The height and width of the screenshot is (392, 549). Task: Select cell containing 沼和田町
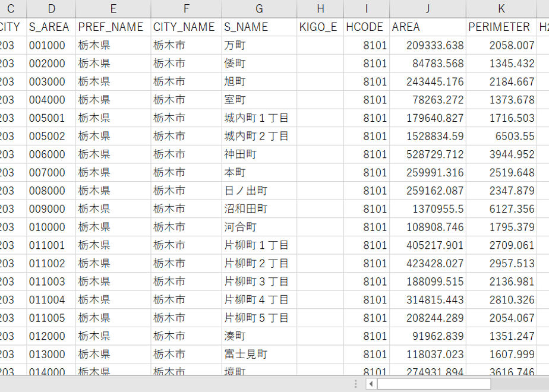[x=259, y=209]
